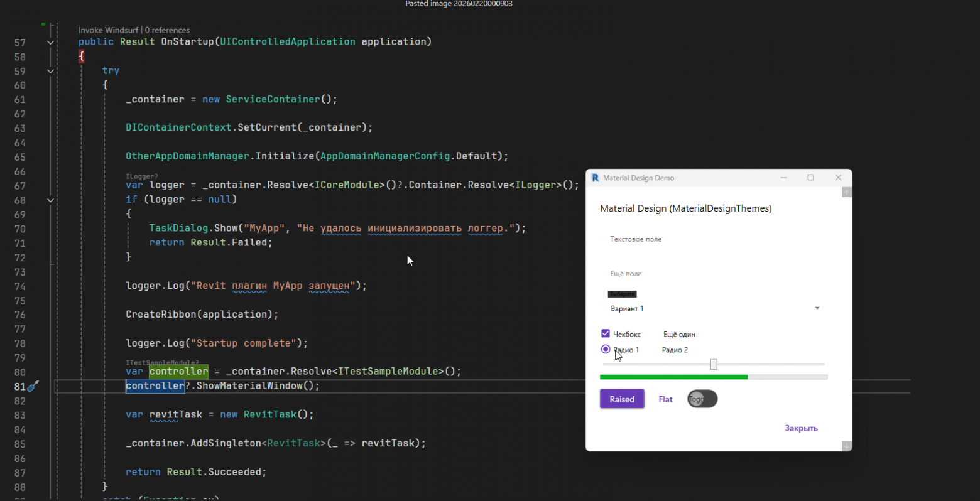Collapse the OnStartup method at line 57
The height and width of the screenshot is (501, 980).
click(x=50, y=42)
